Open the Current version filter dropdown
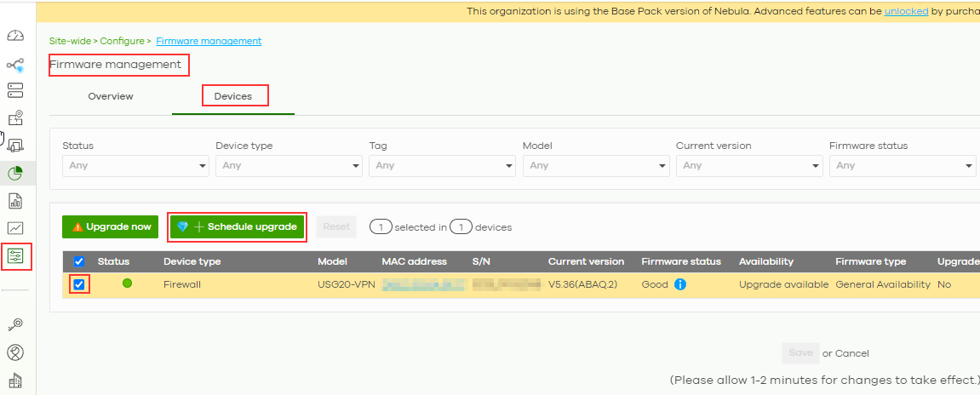The width and height of the screenshot is (980, 395). pyautogui.click(x=748, y=165)
